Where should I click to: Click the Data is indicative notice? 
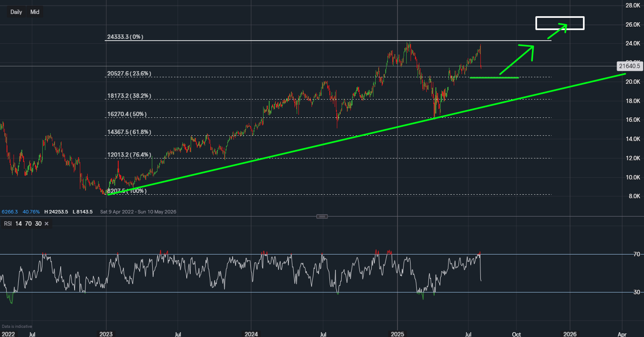point(17,326)
